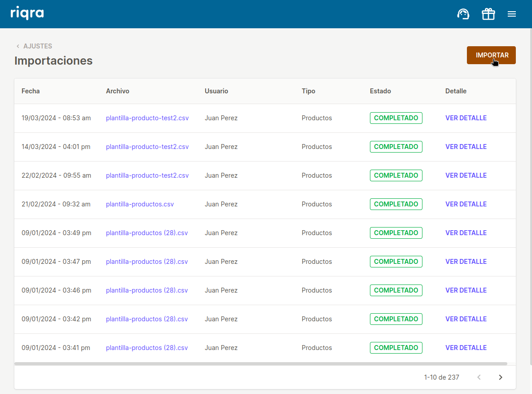Select date '09/01/2024 - 03:49 pm'
This screenshot has width=532, height=394.
click(56, 233)
